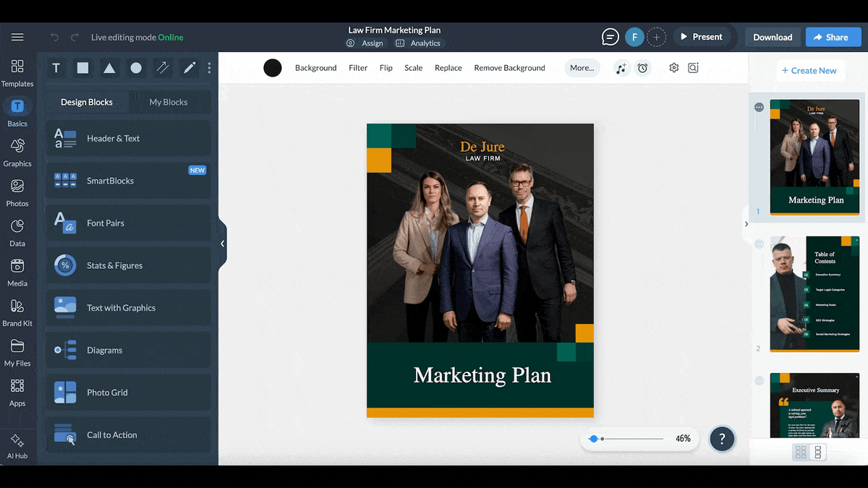Screen dimensions: 868x488
Task: Select the circle shape tool
Action: (136, 68)
